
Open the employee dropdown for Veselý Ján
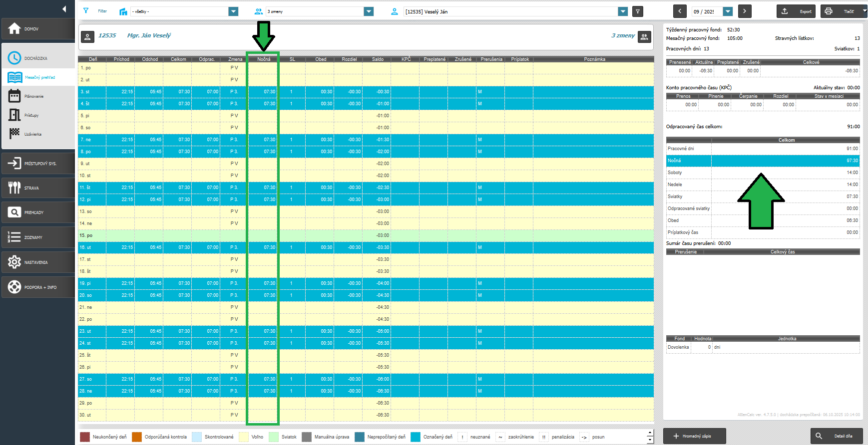pyautogui.click(x=622, y=11)
